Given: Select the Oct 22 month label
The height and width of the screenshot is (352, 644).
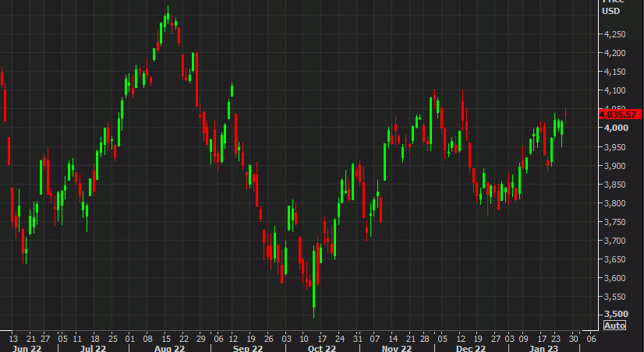Looking at the screenshot, I should tap(321, 348).
